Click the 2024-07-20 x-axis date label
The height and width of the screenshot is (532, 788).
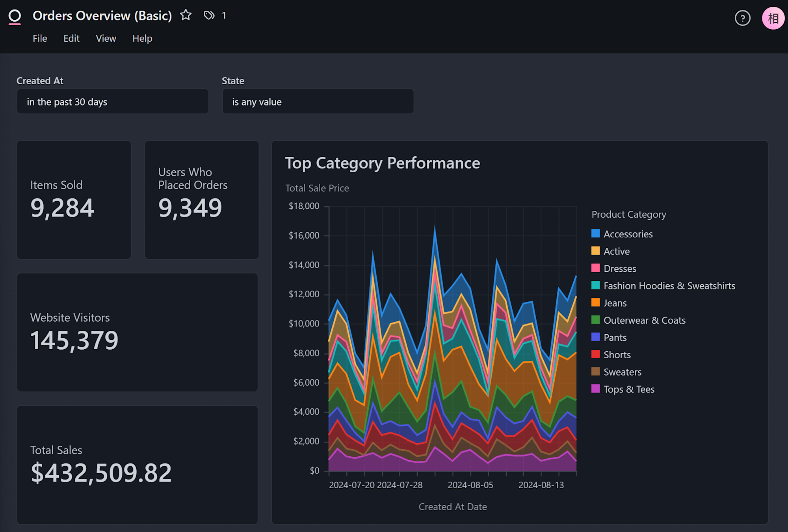pyautogui.click(x=352, y=485)
